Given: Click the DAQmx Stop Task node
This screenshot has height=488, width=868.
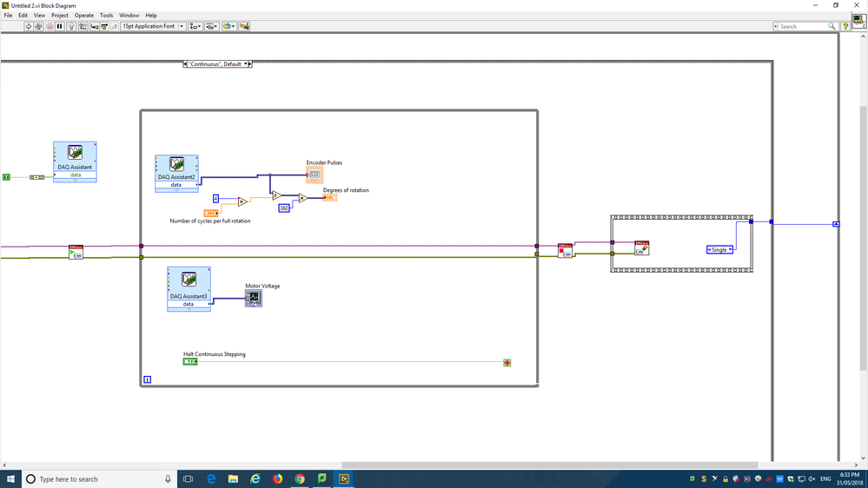Looking at the screenshot, I should (565, 250).
